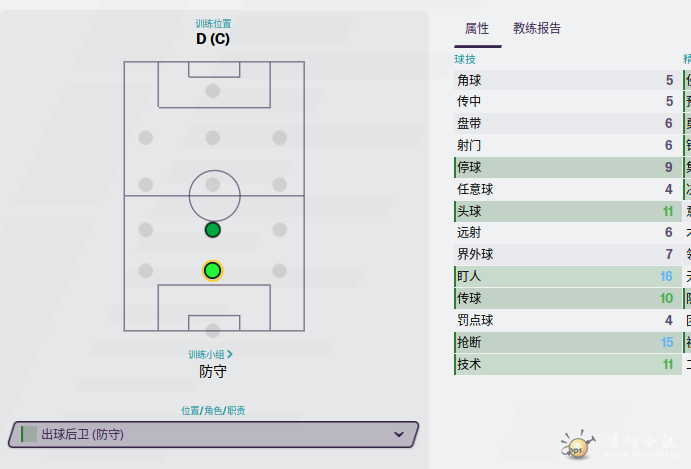Select the attacking midfield centre position dot
The image size is (691, 469).
coord(212,138)
